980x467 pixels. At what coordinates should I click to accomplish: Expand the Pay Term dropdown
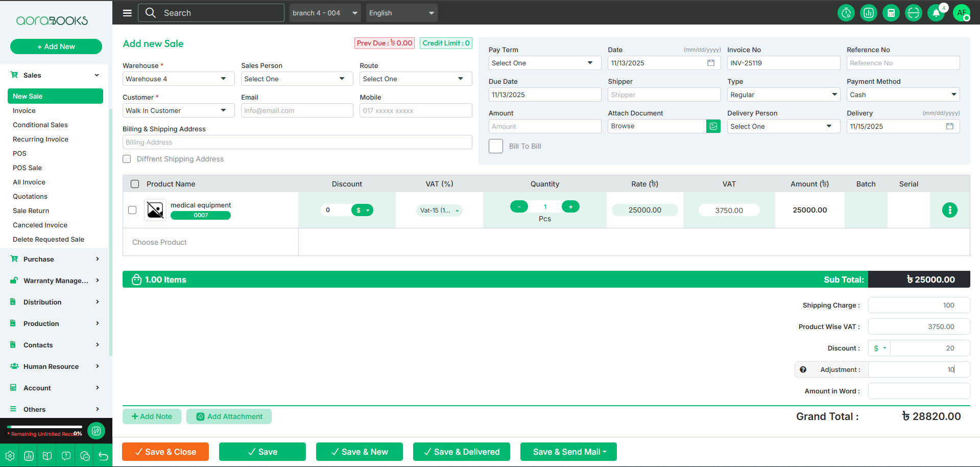544,63
